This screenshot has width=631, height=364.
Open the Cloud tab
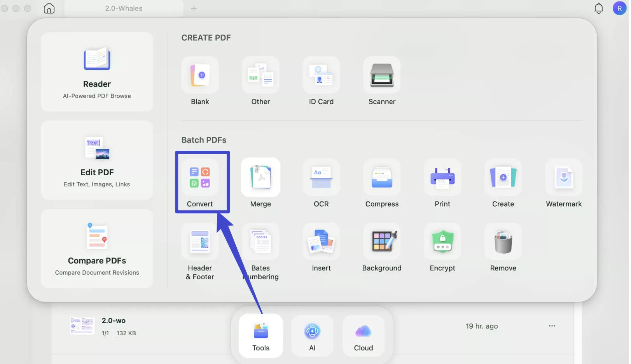point(364,336)
